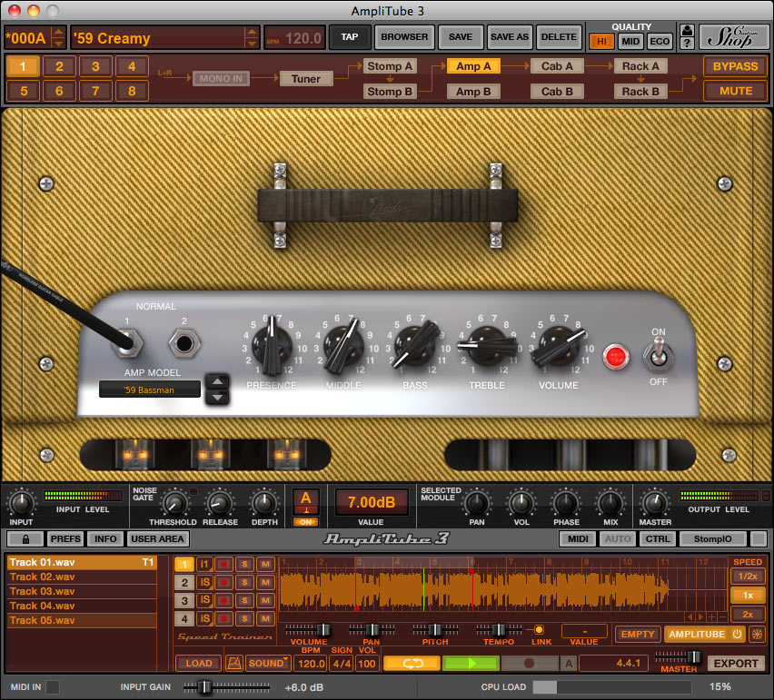Click the SAVE AS button
Viewport: 774px width, 700px height.
(510, 37)
